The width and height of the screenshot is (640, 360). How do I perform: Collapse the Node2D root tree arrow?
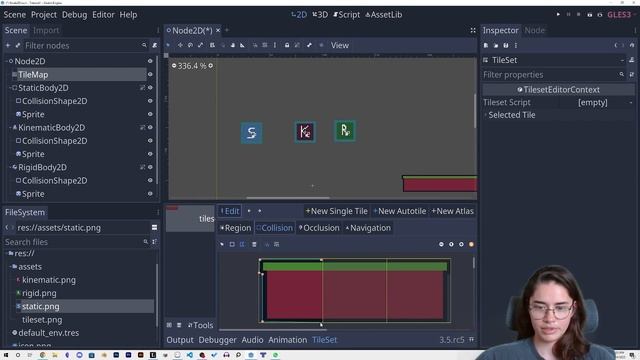[x=7, y=61]
